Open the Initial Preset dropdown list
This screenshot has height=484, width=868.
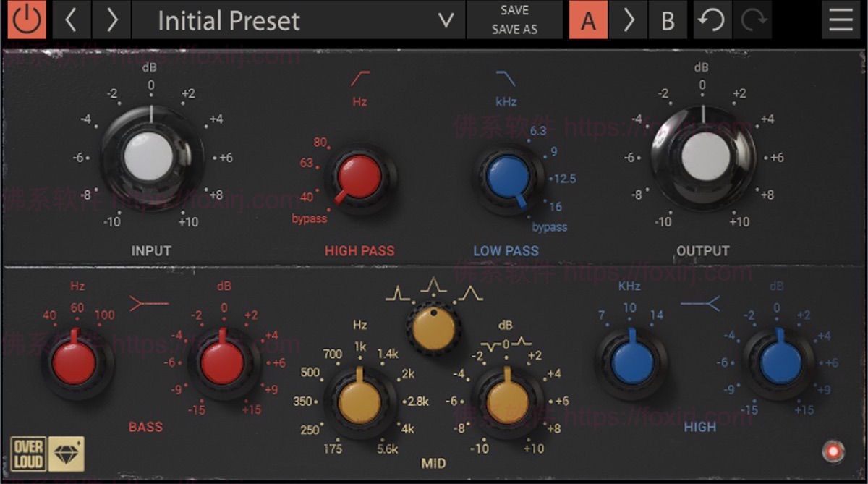pos(447,21)
